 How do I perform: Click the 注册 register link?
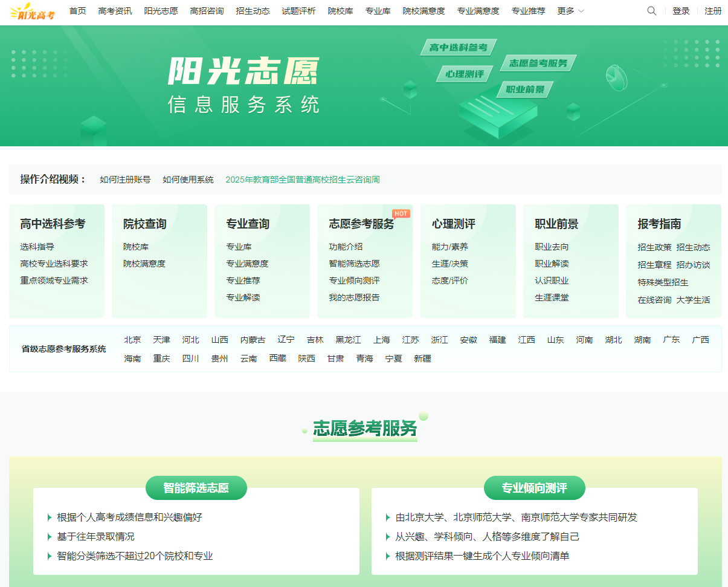click(713, 11)
